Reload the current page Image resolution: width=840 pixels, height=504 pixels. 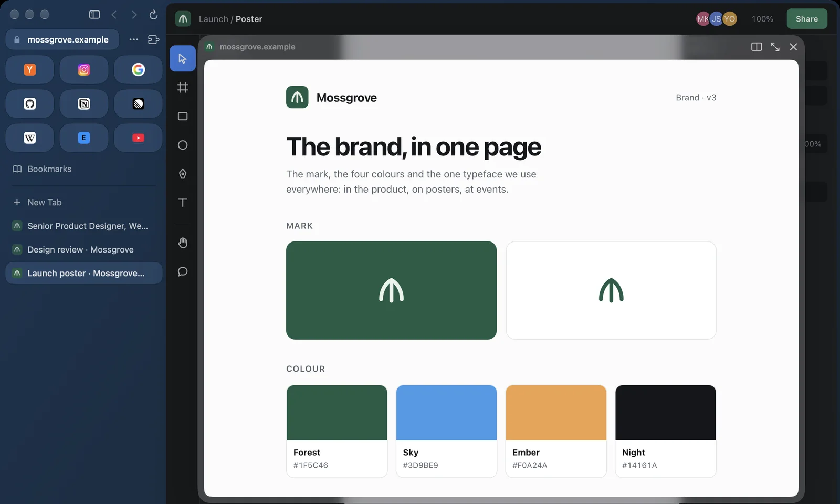click(153, 15)
